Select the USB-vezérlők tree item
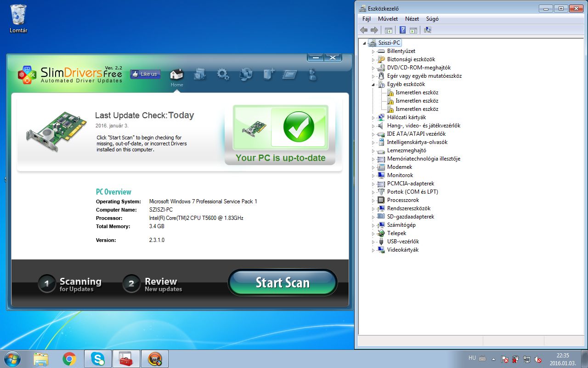The width and height of the screenshot is (588, 368). click(x=403, y=241)
